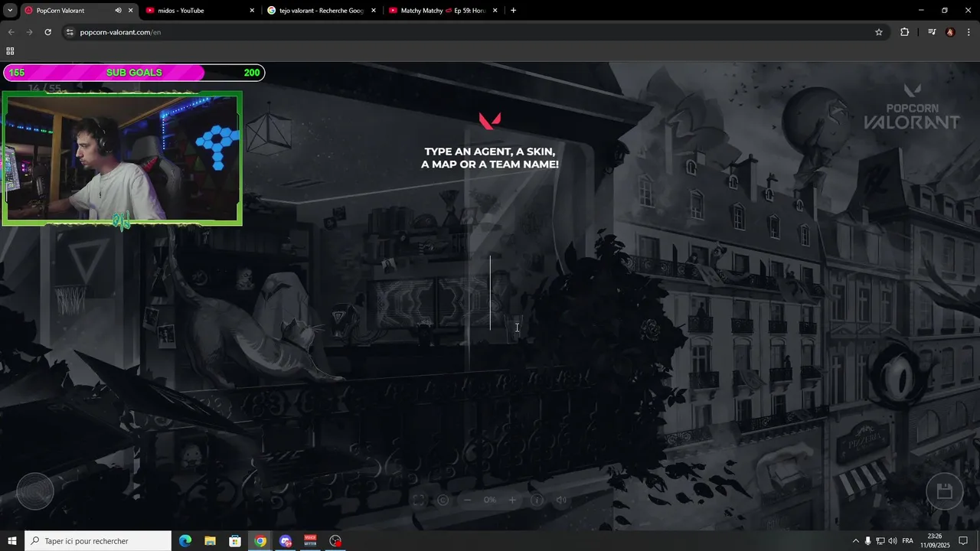Open Microsoft Store from the taskbar

coord(235,541)
